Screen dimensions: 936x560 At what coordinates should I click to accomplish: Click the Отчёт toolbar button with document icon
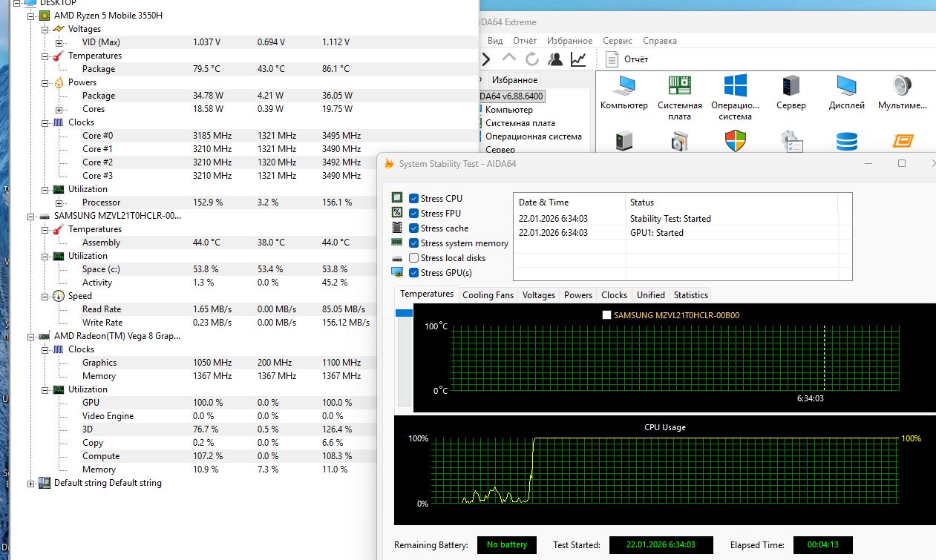click(627, 59)
